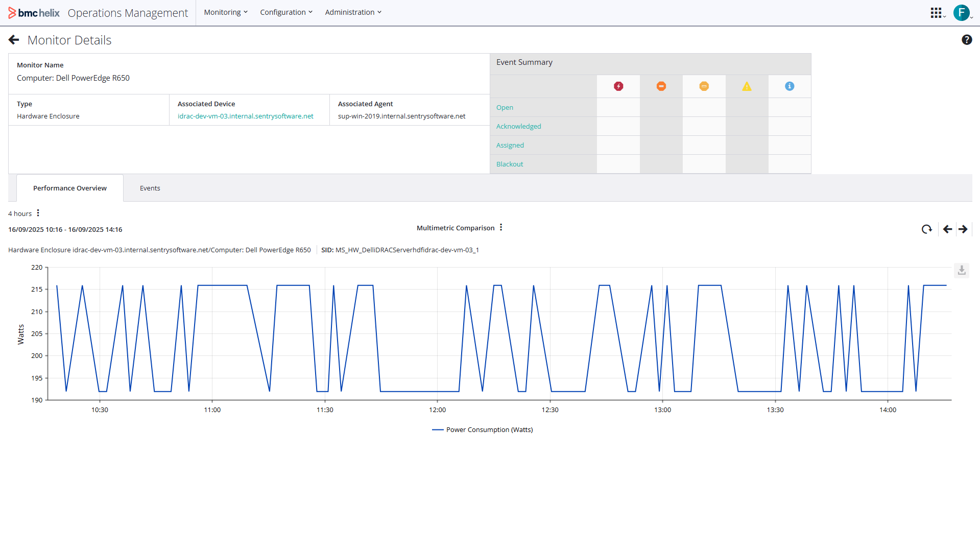Screen dimensions: 980x551
Task: Open the application grid launcher icon
Action: 936,13
